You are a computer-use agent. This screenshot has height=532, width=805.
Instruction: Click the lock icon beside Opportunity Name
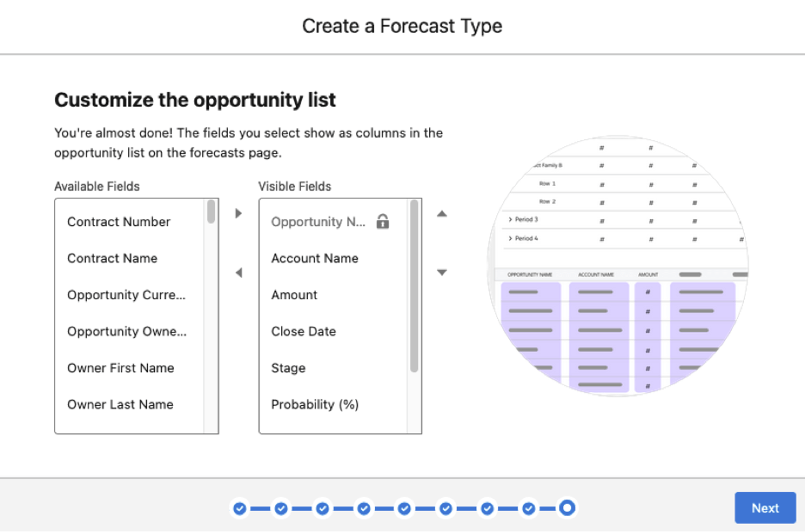tap(382, 221)
